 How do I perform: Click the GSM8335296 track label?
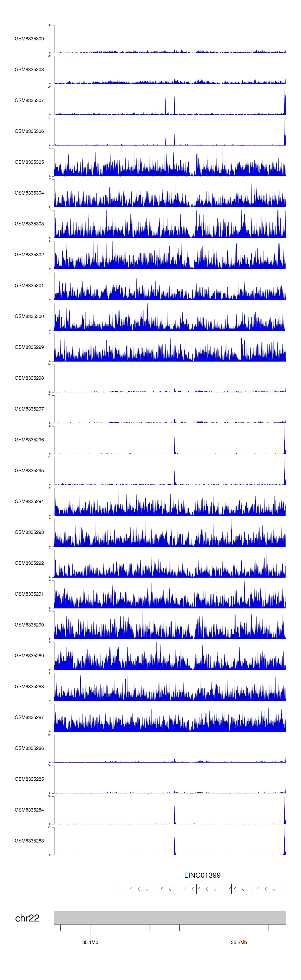coord(29,440)
